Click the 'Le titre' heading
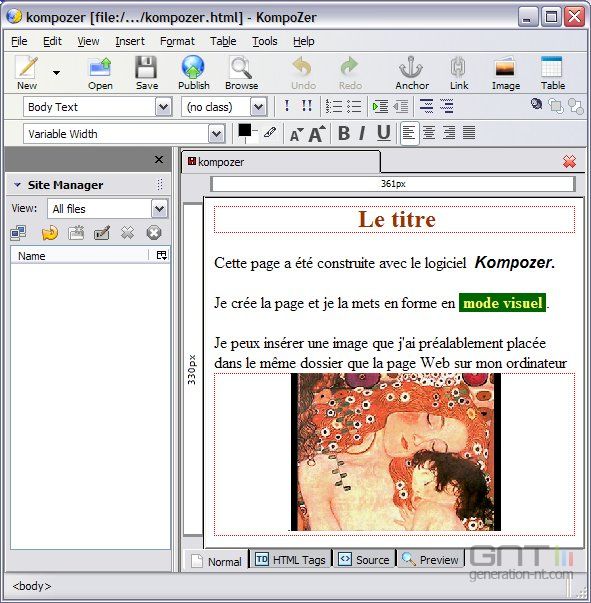 (x=396, y=219)
